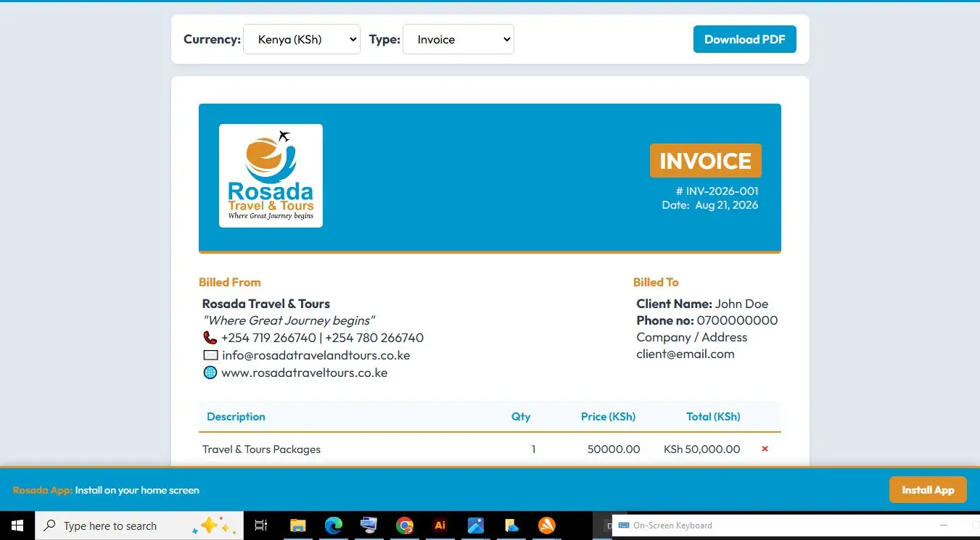Viewport: 980px width, 540px height.
Task: Click the red phone icon
Action: pos(210,338)
